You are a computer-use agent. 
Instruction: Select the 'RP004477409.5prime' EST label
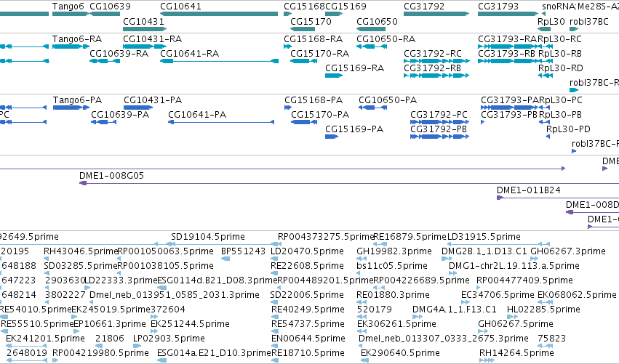(x=524, y=280)
